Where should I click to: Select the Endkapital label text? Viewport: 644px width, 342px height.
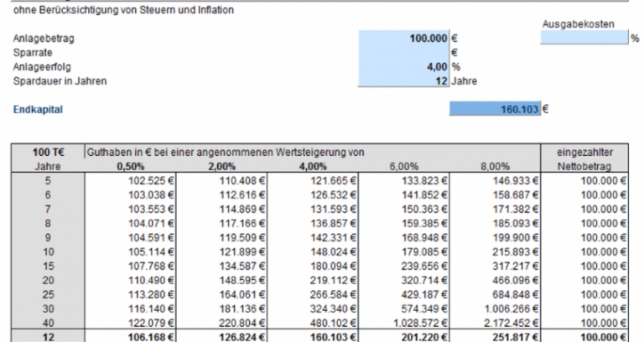pos(39,109)
